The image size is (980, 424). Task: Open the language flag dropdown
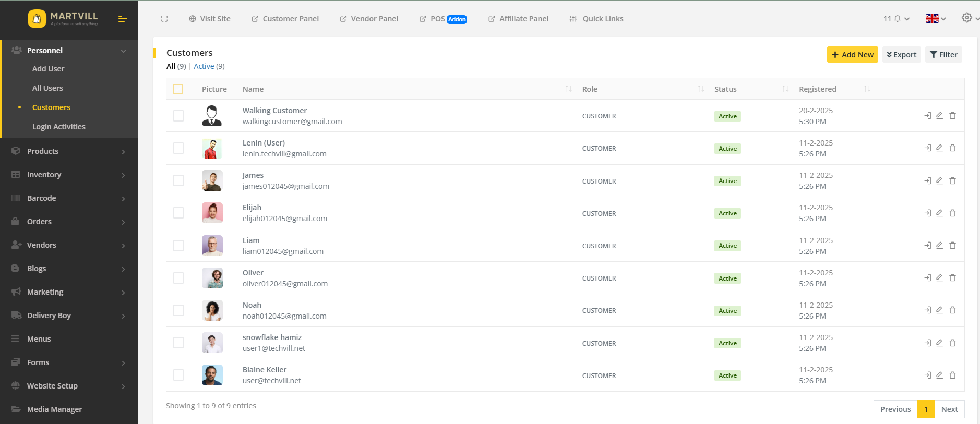(935, 19)
